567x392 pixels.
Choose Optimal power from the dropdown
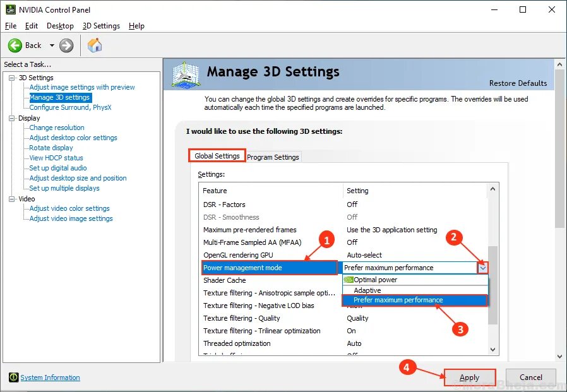[x=415, y=280]
